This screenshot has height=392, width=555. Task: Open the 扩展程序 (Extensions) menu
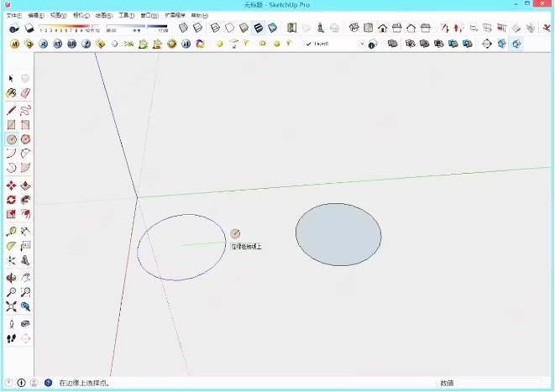(175, 15)
